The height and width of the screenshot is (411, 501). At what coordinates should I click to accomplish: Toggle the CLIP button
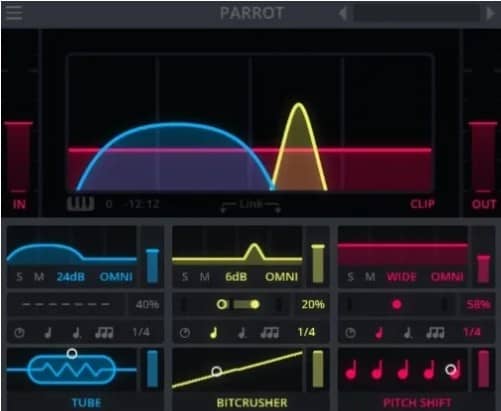422,204
